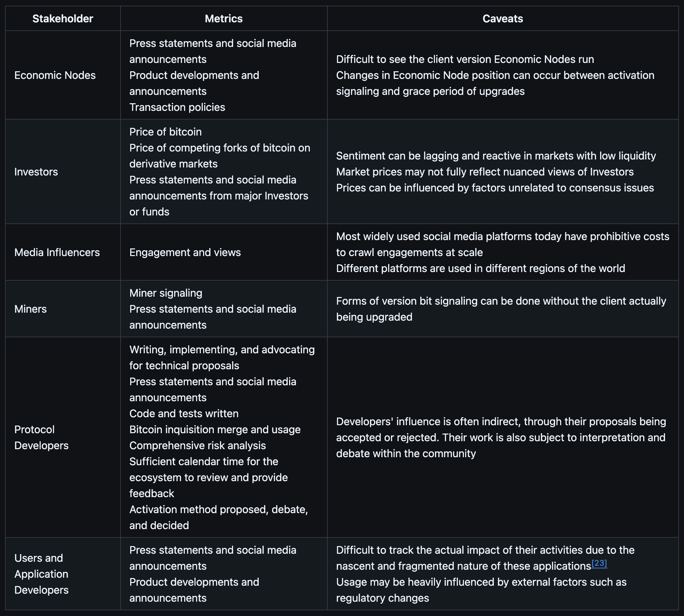Screen dimensions: 684x616
Task: Click the Stakeholder column header
Action: tap(63, 19)
